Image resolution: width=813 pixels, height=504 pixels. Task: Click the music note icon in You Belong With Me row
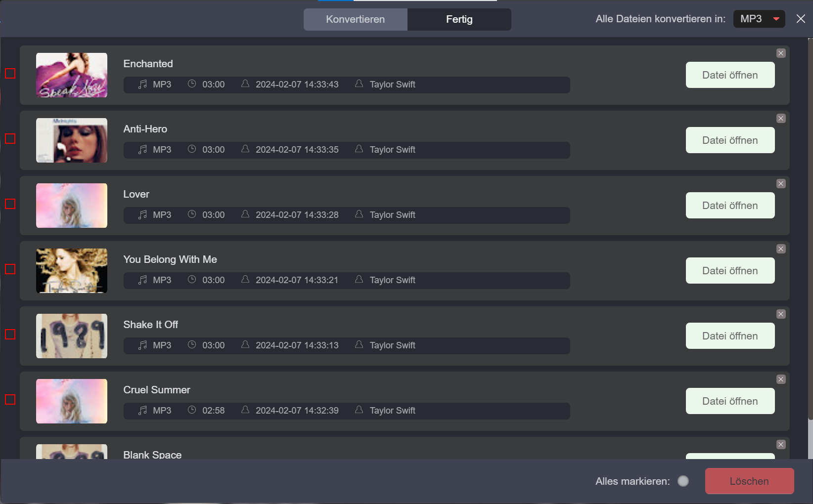(x=142, y=280)
